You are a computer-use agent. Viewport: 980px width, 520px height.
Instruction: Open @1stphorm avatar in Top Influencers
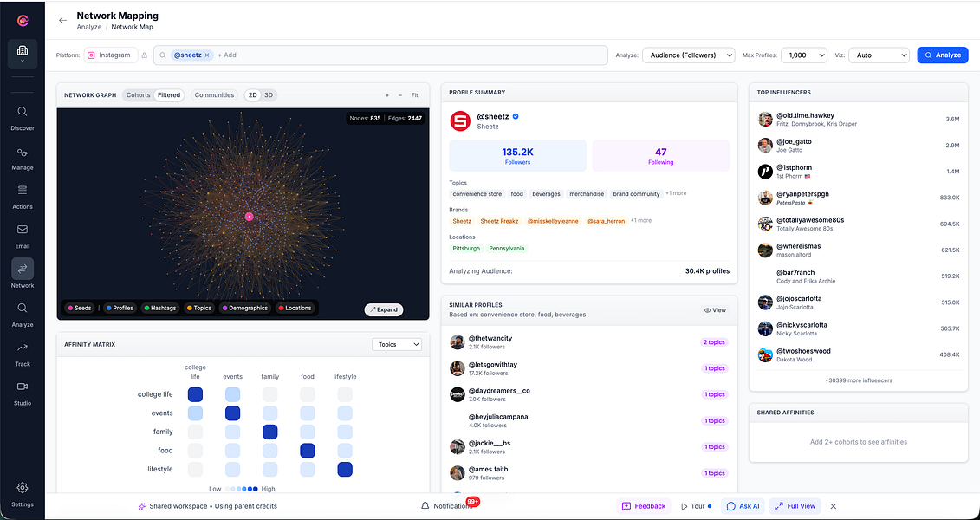(x=765, y=172)
